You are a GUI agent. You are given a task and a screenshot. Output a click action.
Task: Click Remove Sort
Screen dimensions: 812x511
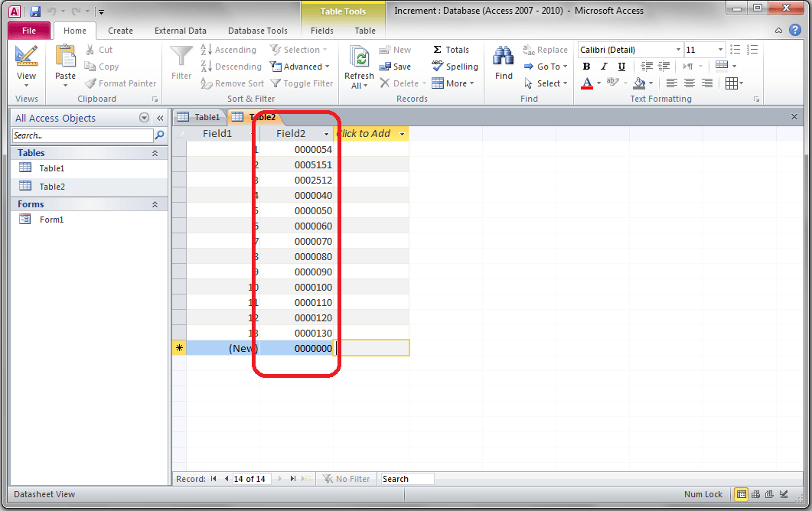click(232, 83)
